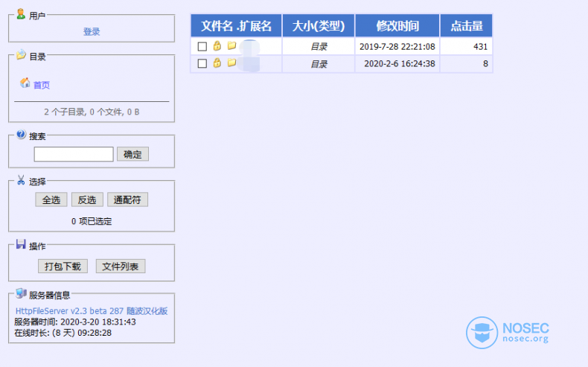
Task: Click the 通配符 wildcard button
Action: click(127, 200)
